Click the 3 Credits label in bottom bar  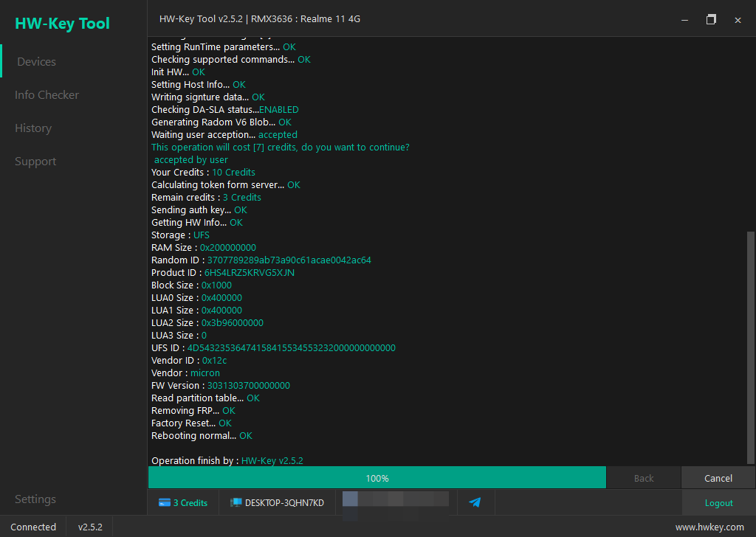click(x=190, y=503)
